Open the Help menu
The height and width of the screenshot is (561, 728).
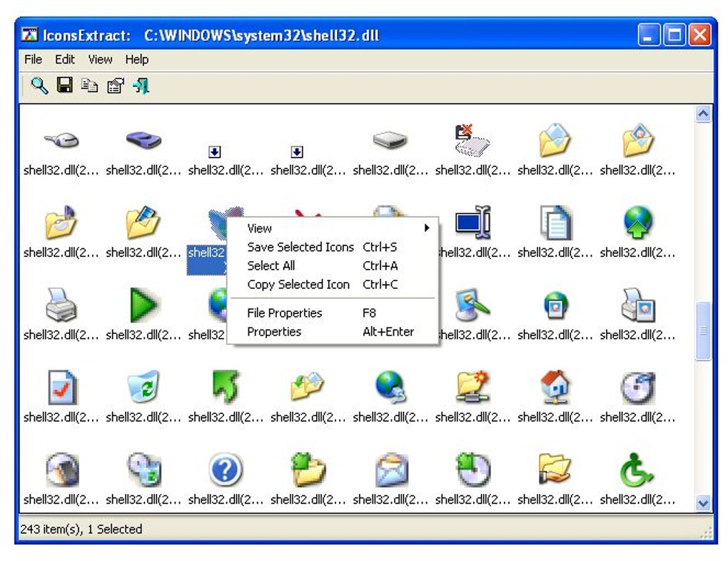[x=137, y=59]
